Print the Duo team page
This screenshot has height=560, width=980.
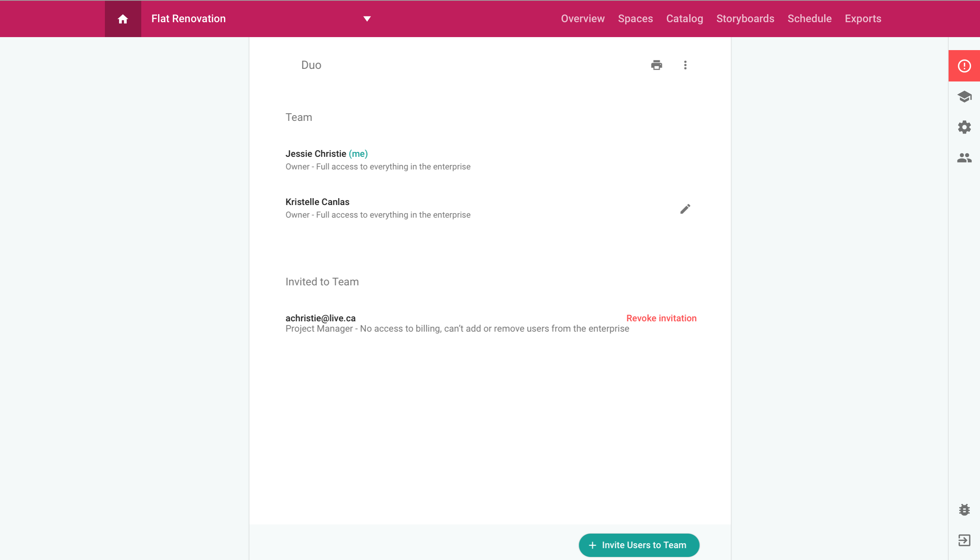pos(656,65)
